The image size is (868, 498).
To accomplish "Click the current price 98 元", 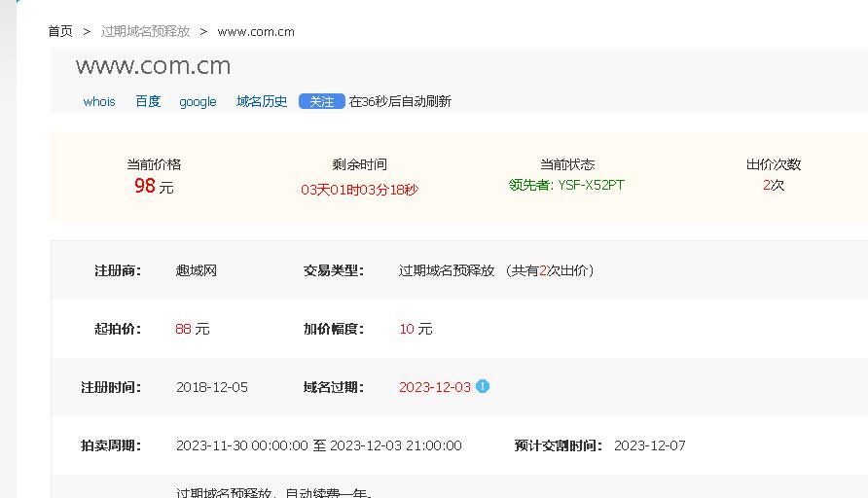I will coord(153,186).
